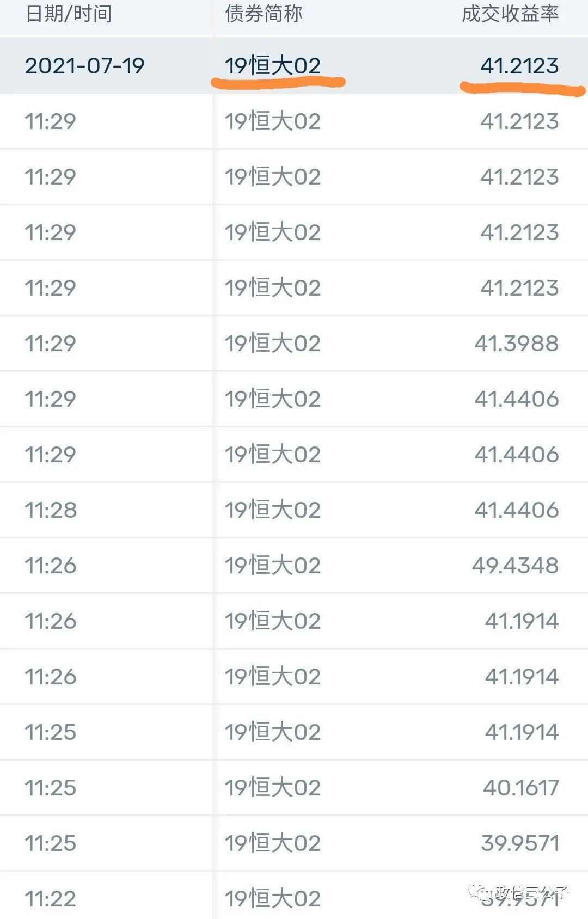This screenshot has width=588, height=919.
Task: Click the first 41.1914 yield at 11:26
Action: click(522, 621)
